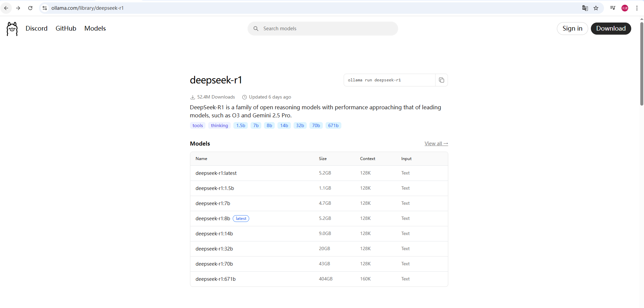644x308 pixels.
Task: Click the Models section heading
Action: click(200, 144)
